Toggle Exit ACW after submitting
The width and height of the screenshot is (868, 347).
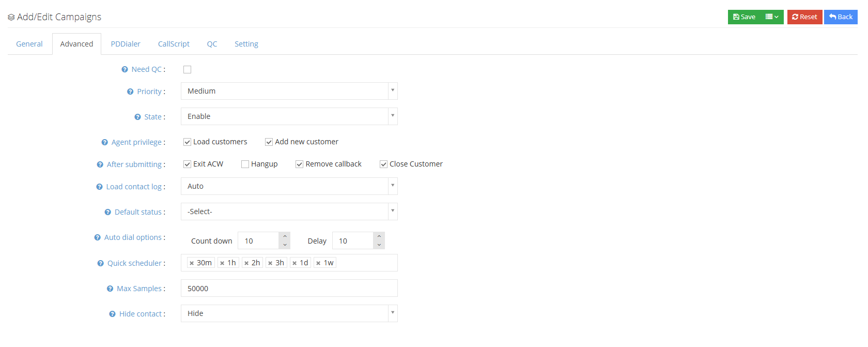pos(188,164)
